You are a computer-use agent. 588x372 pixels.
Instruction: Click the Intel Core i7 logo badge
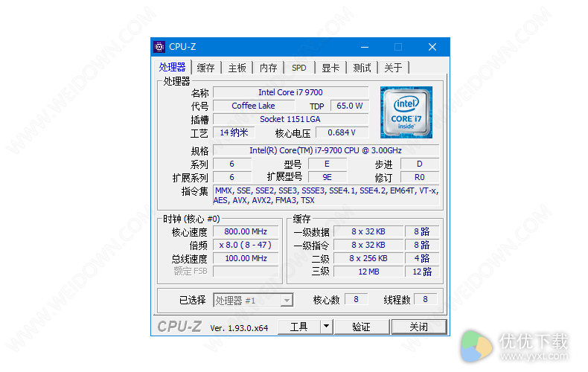point(406,112)
